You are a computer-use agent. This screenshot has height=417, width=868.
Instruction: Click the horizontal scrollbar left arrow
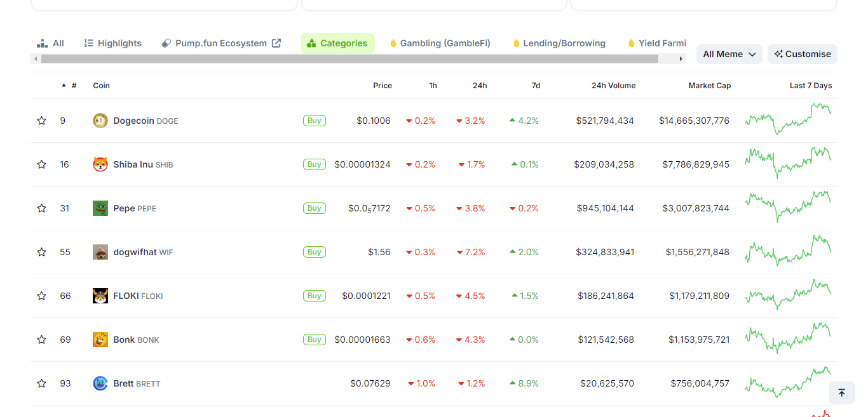tap(36, 58)
